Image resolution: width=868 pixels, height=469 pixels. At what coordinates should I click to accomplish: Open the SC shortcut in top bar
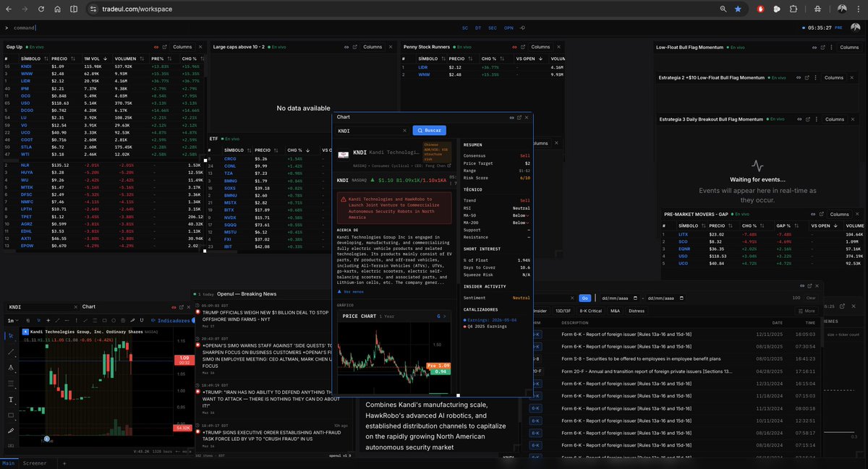(465, 27)
